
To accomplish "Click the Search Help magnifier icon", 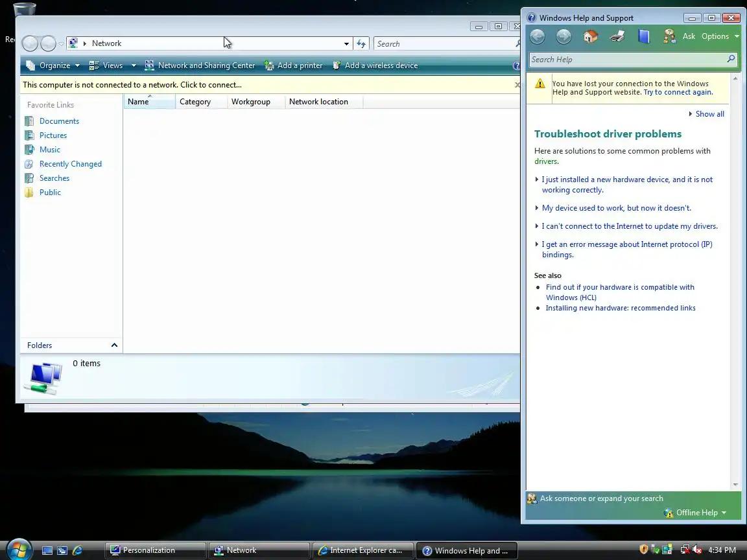I will click(731, 59).
